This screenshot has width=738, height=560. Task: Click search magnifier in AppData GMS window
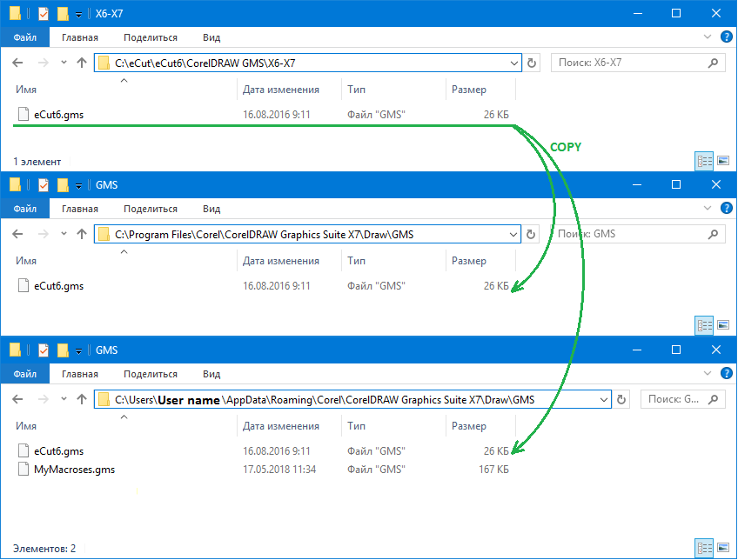coord(713,399)
